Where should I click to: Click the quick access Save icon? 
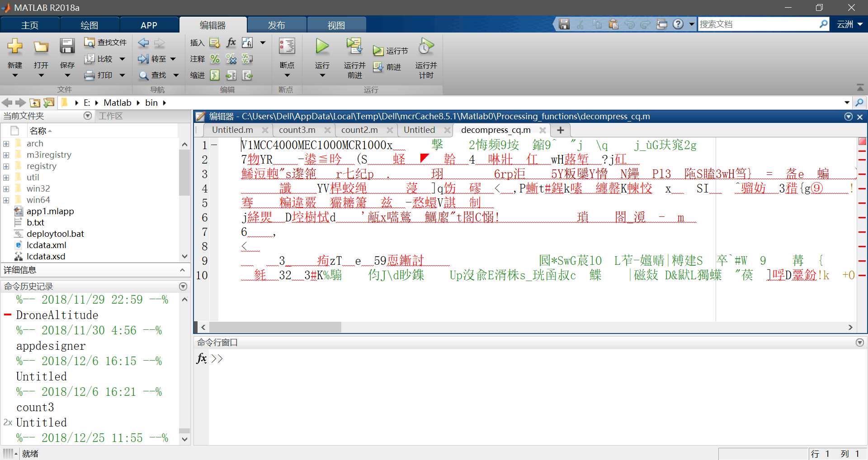(x=564, y=24)
